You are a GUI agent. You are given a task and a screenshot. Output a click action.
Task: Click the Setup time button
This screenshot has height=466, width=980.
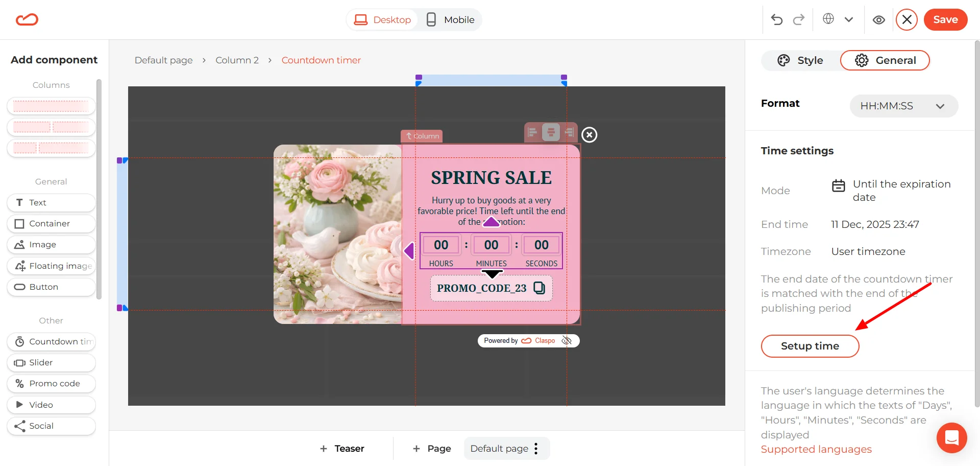click(810, 346)
